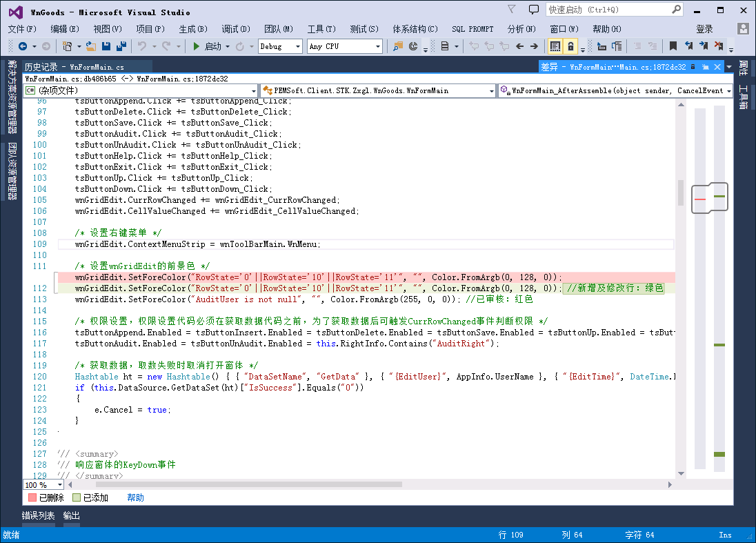Open the 团队资源管理器 side panel

pos(12,170)
